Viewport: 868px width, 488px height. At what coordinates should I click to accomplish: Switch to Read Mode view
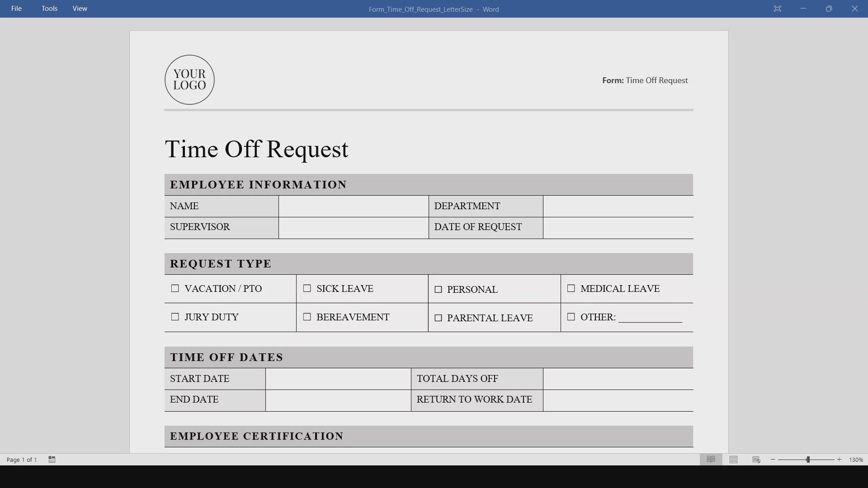click(x=711, y=460)
